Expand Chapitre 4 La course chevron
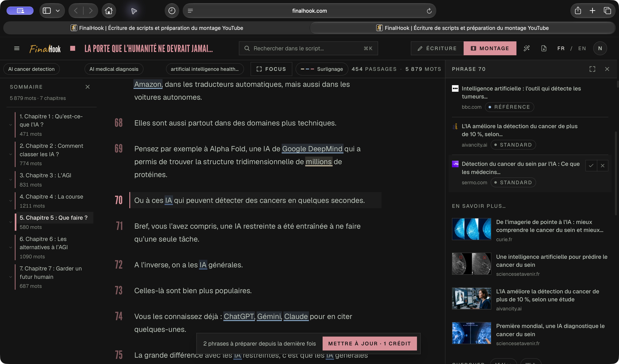Screen dimensions: 619x364 click(11, 201)
